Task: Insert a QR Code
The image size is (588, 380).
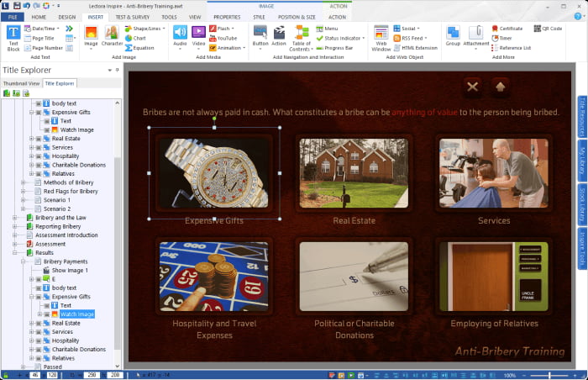Action: [548, 29]
